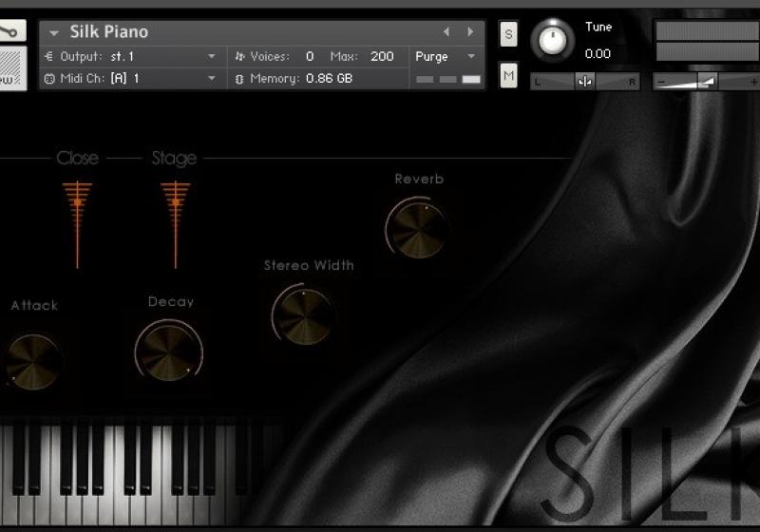Click the volume slider handle
Screen dimensions: 760x532
click(x=708, y=82)
